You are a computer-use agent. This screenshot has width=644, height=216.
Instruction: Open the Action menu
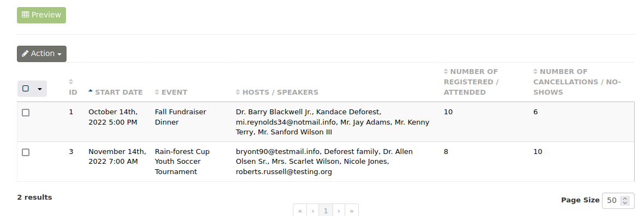point(41,54)
